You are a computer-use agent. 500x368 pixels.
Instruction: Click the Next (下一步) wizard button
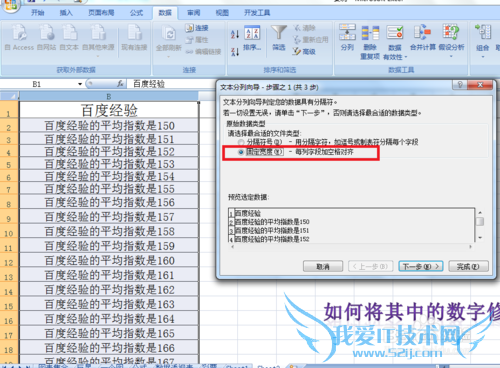point(421,267)
